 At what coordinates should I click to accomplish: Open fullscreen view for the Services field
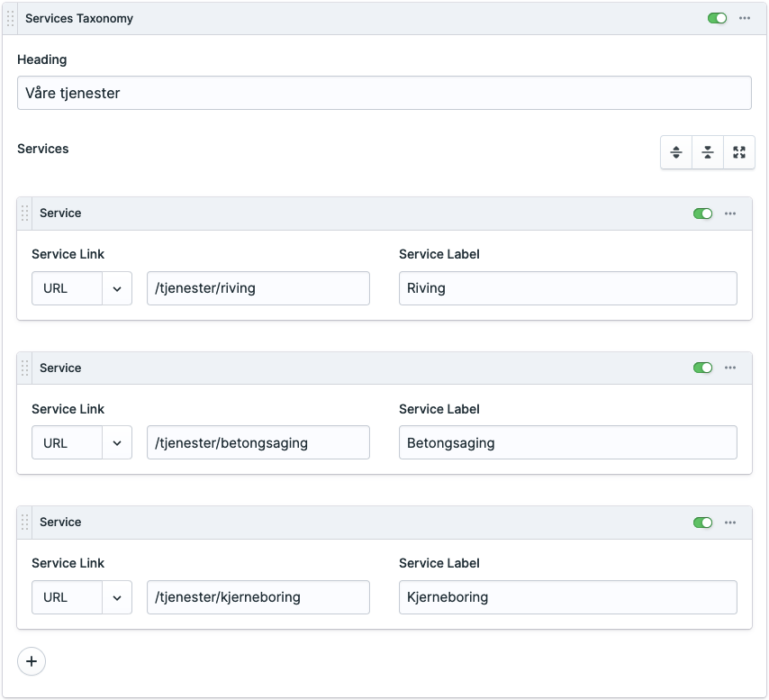click(x=739, y=152)
